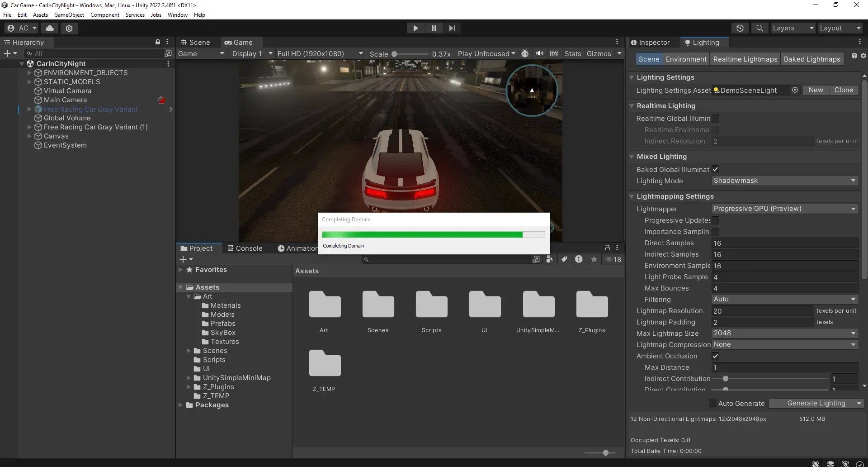Uncheck Ambient Occlusion

(715, 356)
